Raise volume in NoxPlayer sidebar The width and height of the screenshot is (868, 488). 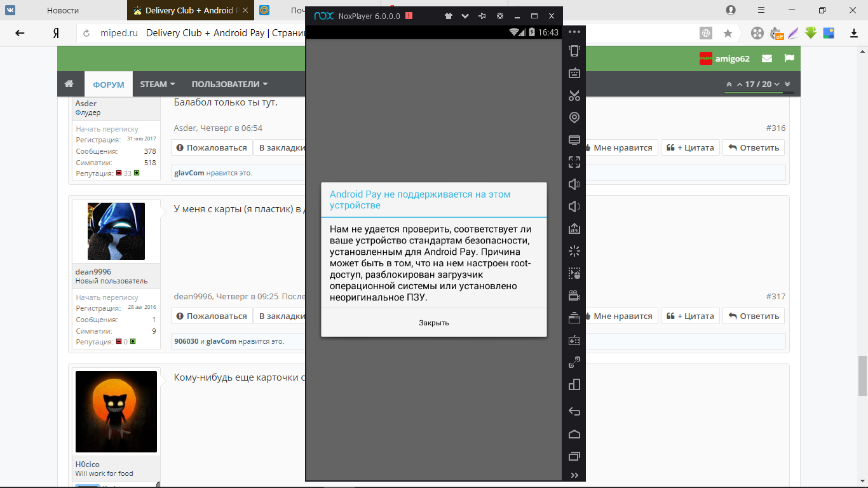pos(574,184)
